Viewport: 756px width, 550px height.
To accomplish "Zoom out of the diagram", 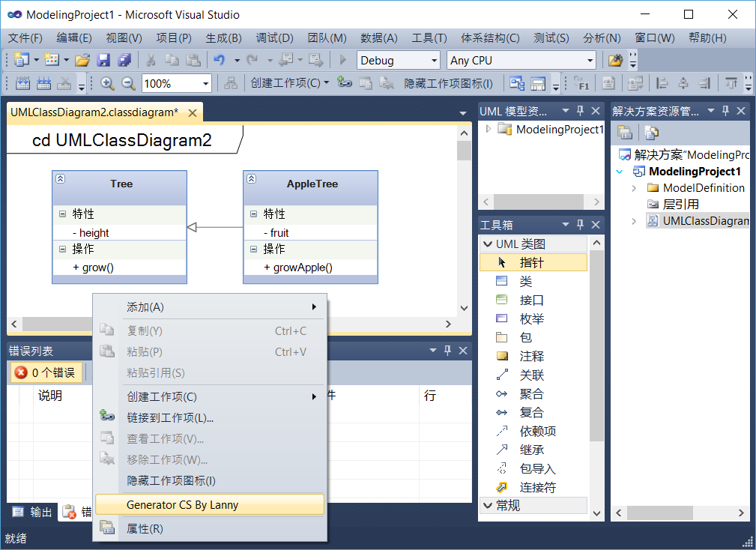I will (128, 83).
